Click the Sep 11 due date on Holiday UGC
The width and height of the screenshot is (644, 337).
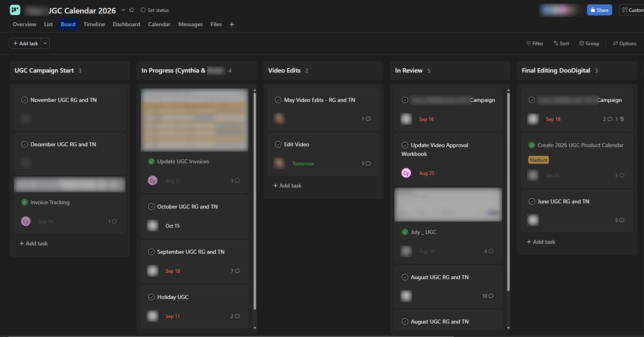pyautogui.click(x=173, y=316)
